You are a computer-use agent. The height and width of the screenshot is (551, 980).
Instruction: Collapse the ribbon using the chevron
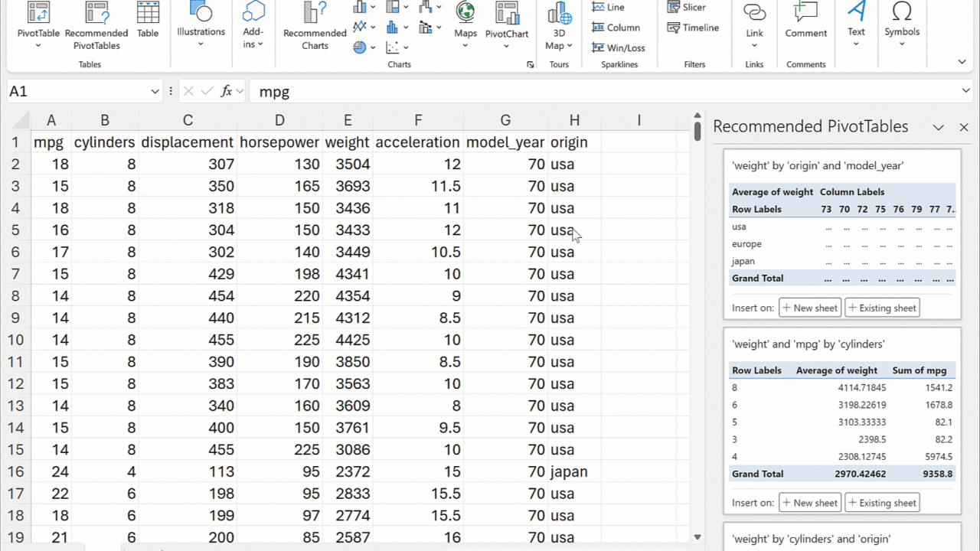962,62
